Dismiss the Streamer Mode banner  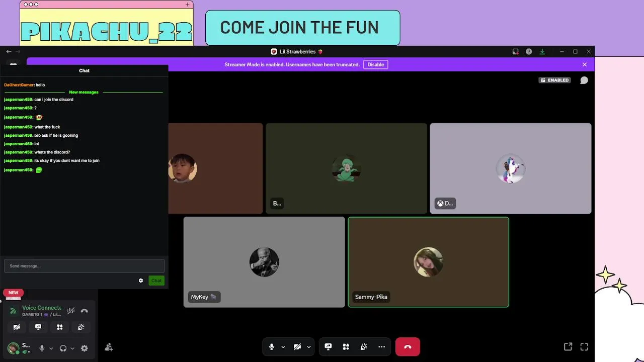[x=585, y=64]
